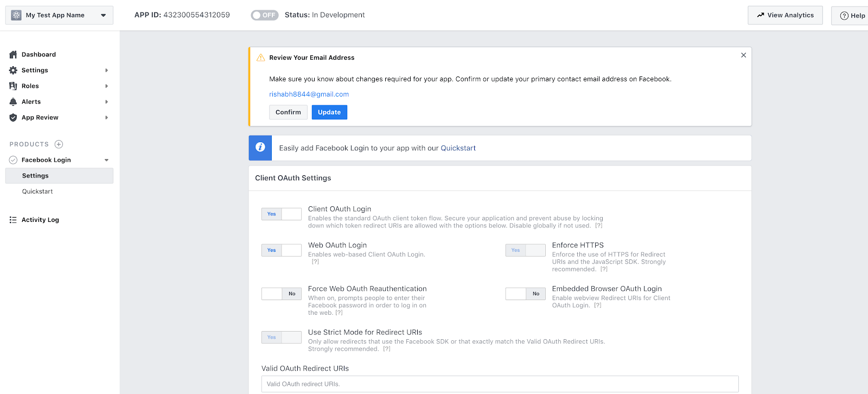
Task: Follow the Quickstart link in the banner
Action: [x=458, y=148]
